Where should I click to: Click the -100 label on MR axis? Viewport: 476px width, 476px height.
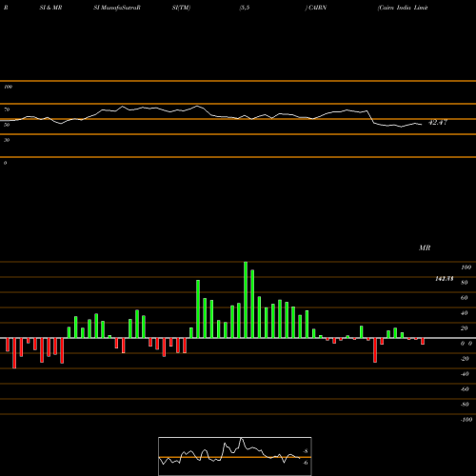[466, 420]
